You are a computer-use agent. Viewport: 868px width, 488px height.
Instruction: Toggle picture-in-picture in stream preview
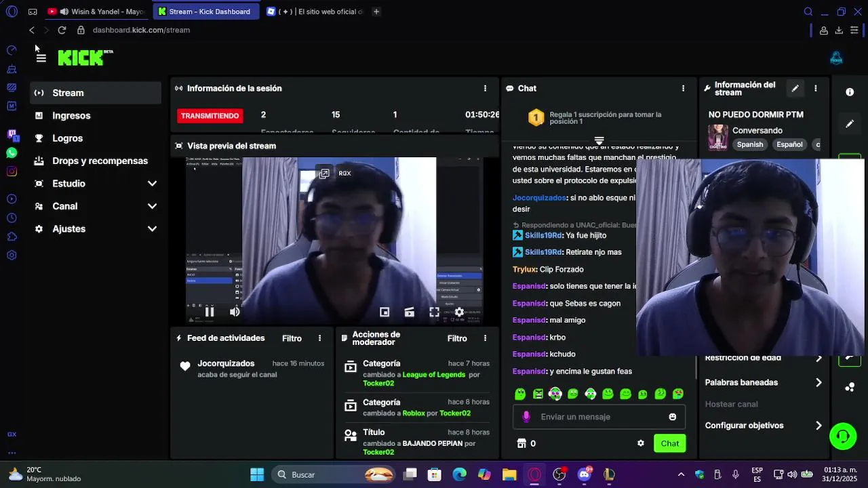(x=384, y=312)
